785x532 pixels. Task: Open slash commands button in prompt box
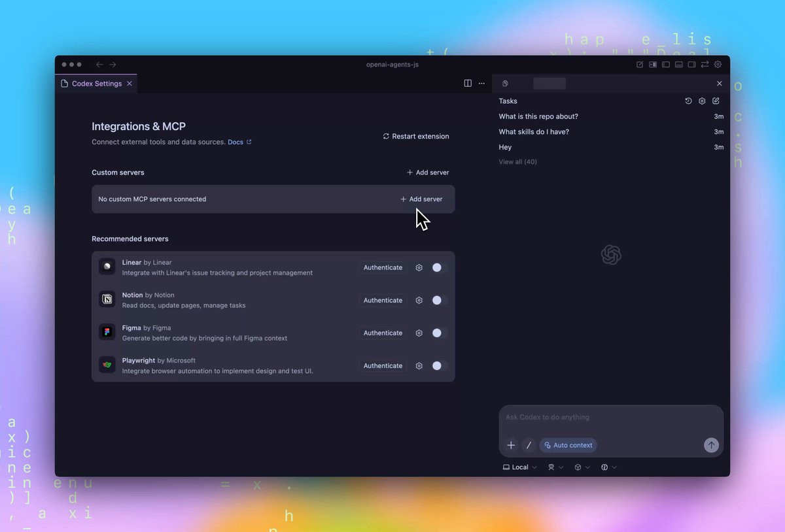[529, 445]
